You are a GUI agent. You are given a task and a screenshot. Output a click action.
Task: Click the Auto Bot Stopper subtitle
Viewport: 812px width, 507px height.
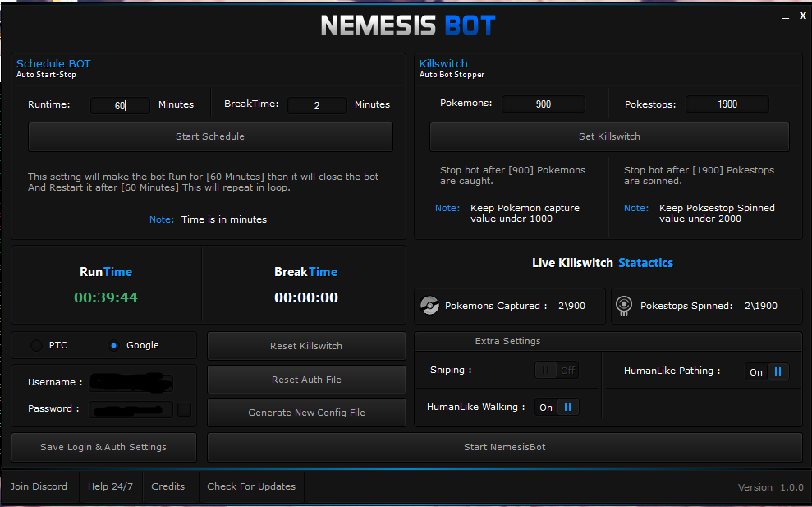(452, 75)
